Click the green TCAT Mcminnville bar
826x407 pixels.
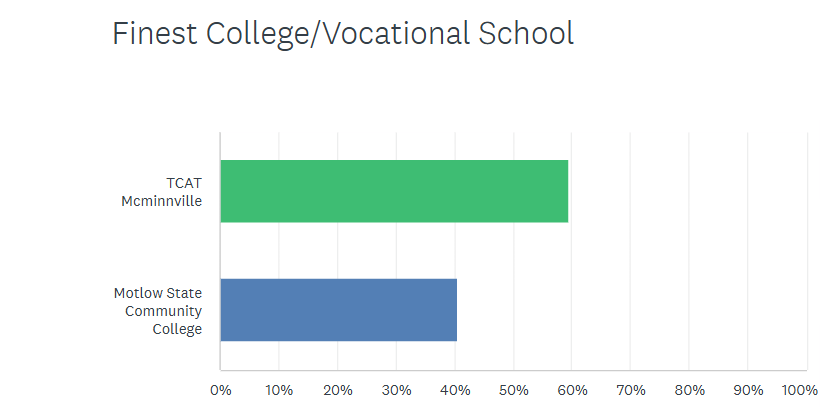click(394, 191)
